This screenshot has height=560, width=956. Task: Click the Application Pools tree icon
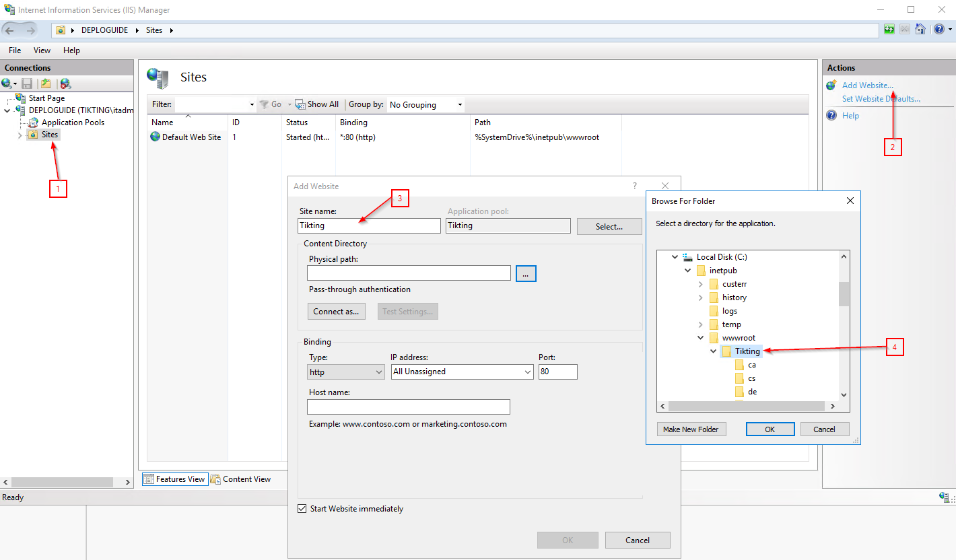33,123
